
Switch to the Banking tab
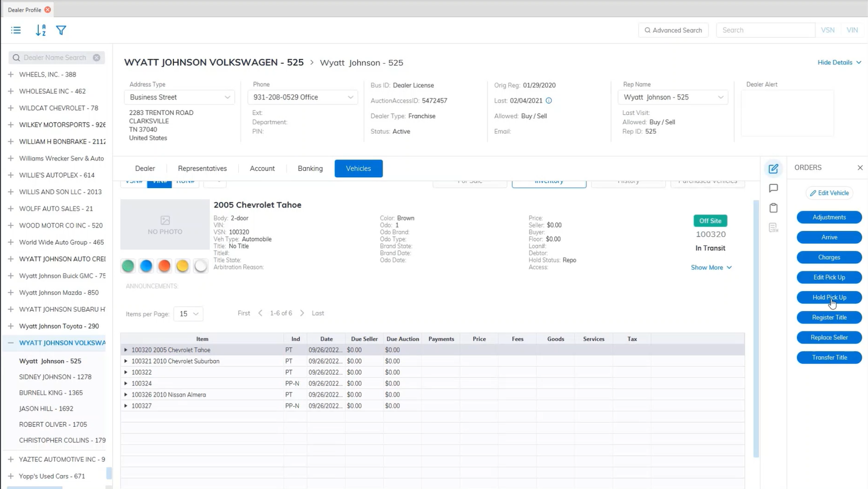(x=310, y=169)
